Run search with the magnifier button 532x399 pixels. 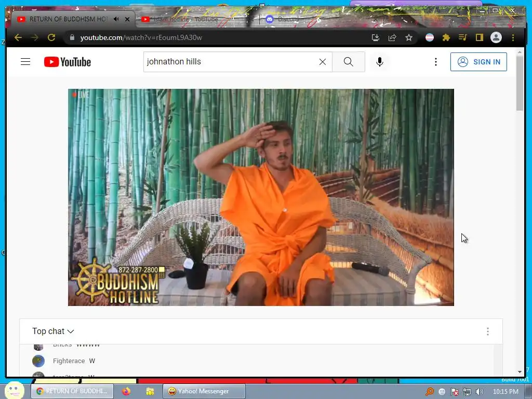[x=349, y=62]
